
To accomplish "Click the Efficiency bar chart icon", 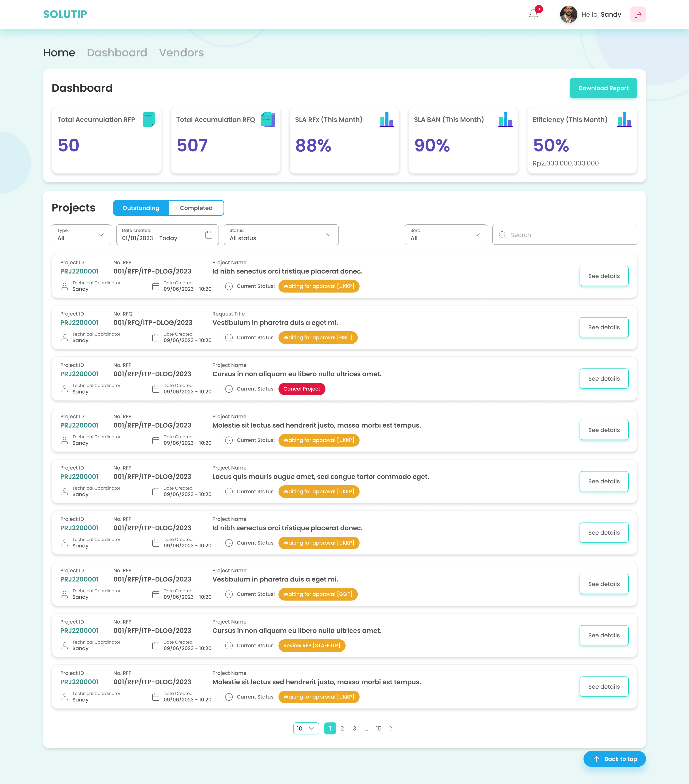I will [x=624, y=120].
